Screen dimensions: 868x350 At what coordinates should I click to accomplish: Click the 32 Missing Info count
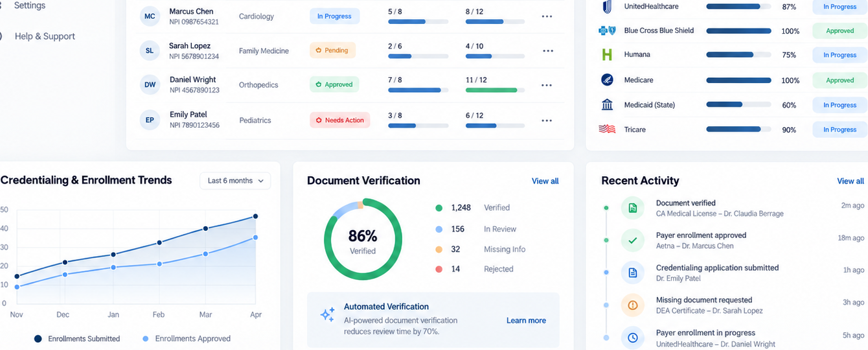[455, 250]
